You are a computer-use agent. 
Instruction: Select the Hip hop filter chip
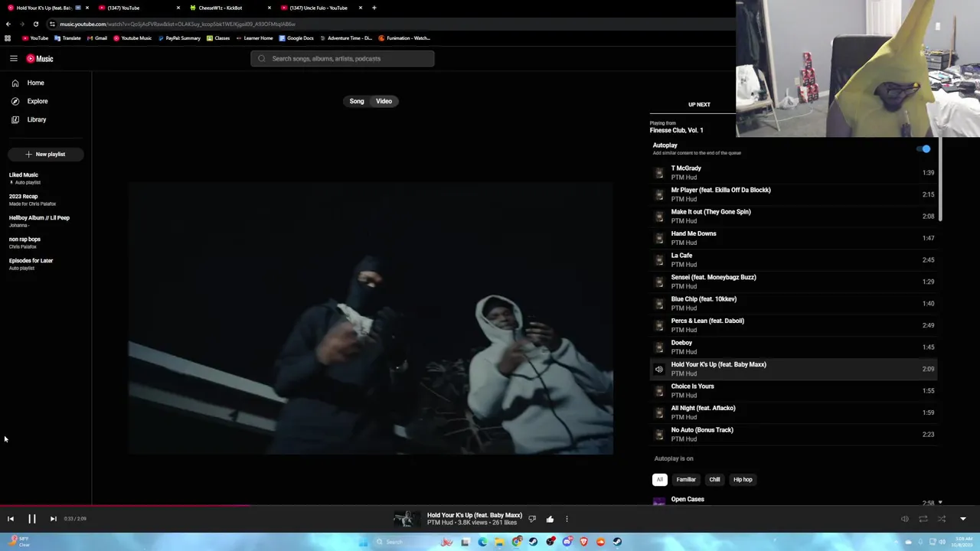(x=743, y=480)
